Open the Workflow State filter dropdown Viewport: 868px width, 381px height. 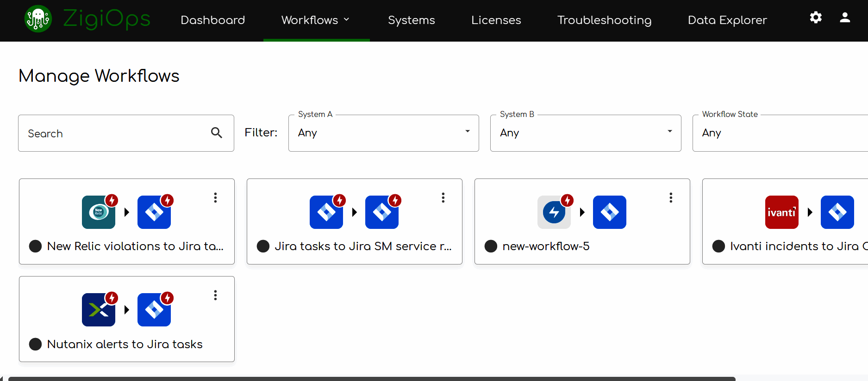(x=780, y=133)
